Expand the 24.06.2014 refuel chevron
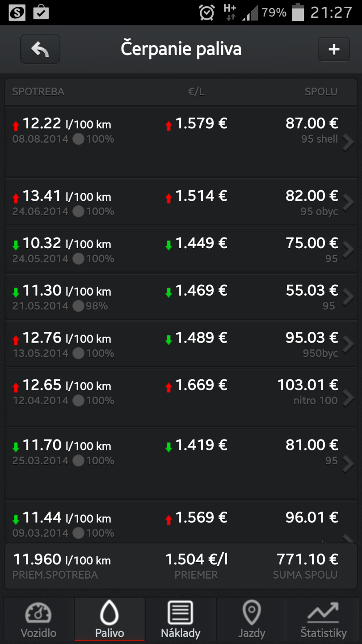This screenshot has height=644, width=362. click(x=348, y=203)
